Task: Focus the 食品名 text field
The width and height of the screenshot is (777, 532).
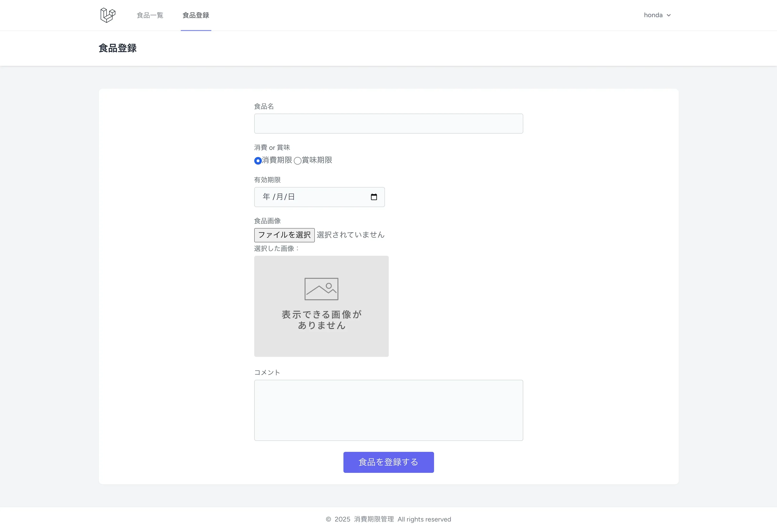Action: pyautogui.click(x=388, y=124)
